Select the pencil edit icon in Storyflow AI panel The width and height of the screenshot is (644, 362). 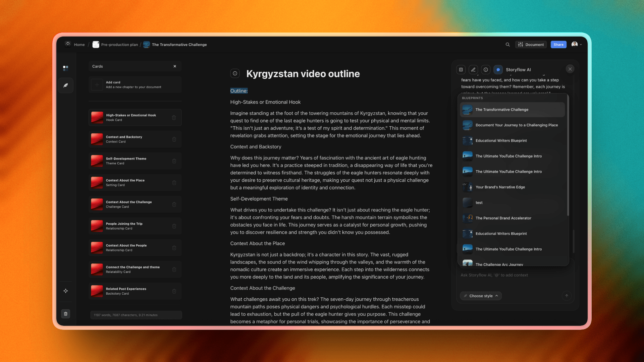[x=473, y=69]
